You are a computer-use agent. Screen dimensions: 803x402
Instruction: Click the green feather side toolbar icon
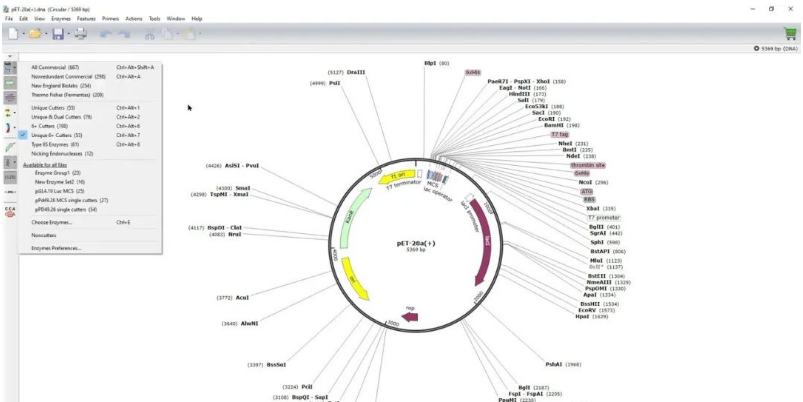tap(10, 146)
